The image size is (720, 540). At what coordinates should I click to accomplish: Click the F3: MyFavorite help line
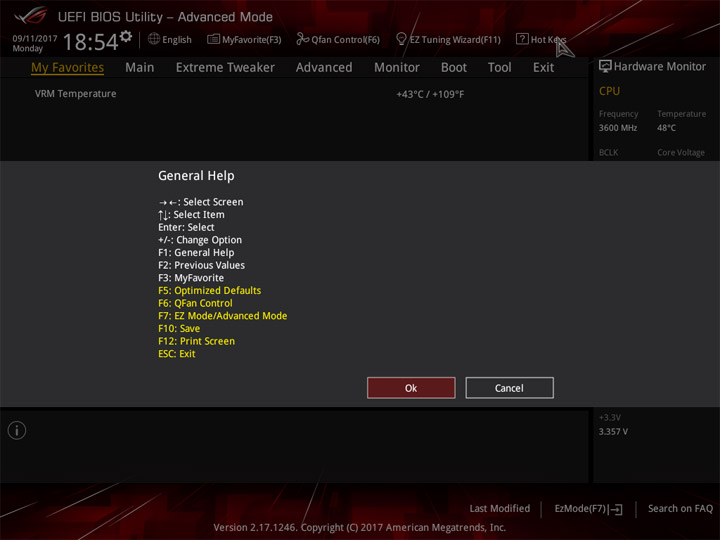(x=191, y=278)
